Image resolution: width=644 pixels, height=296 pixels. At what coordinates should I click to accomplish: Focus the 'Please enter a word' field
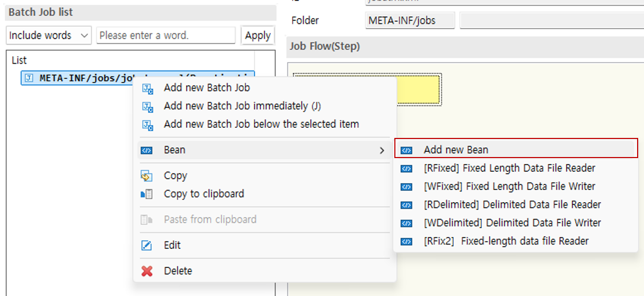166,36
